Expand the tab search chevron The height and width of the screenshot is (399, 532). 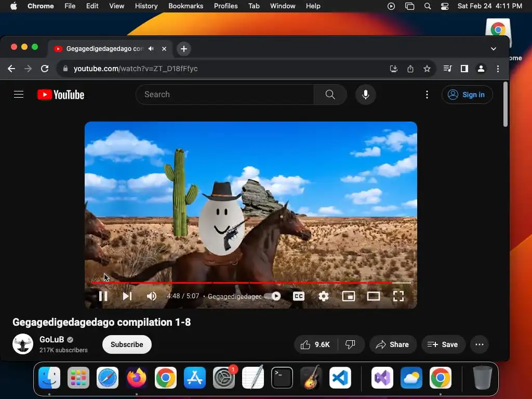click(x=494, y=49)
